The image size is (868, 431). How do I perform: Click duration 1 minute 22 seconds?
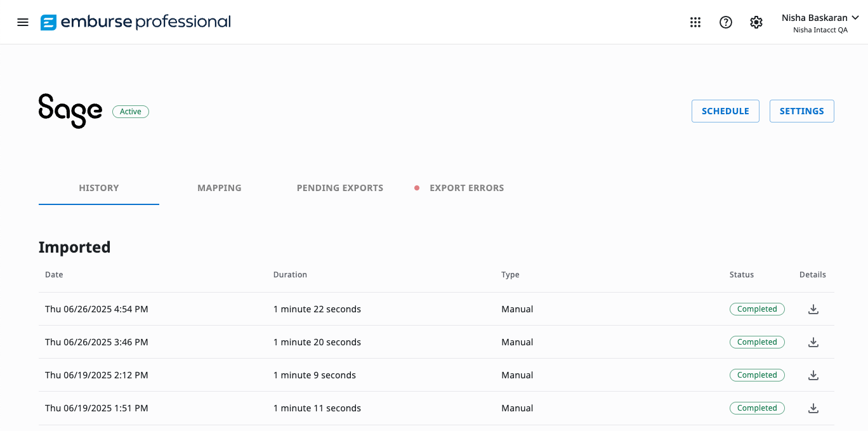[x=317, y=309]
